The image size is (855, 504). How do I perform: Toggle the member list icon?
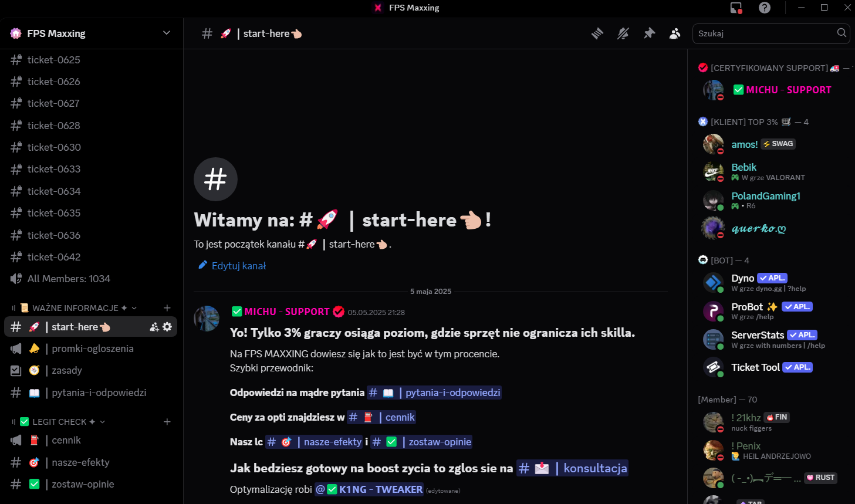[x=675, y=33]
